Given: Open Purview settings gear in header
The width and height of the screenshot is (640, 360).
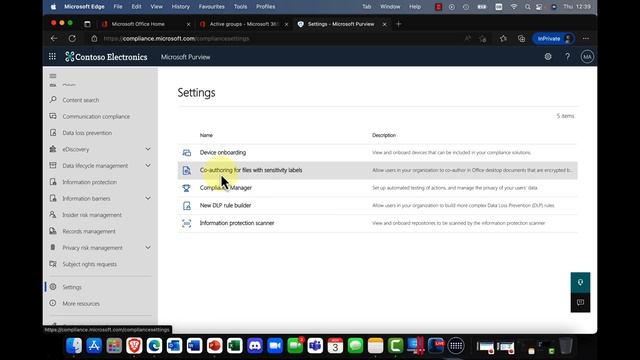Looking at the screenshot, I should coord(548,57).
